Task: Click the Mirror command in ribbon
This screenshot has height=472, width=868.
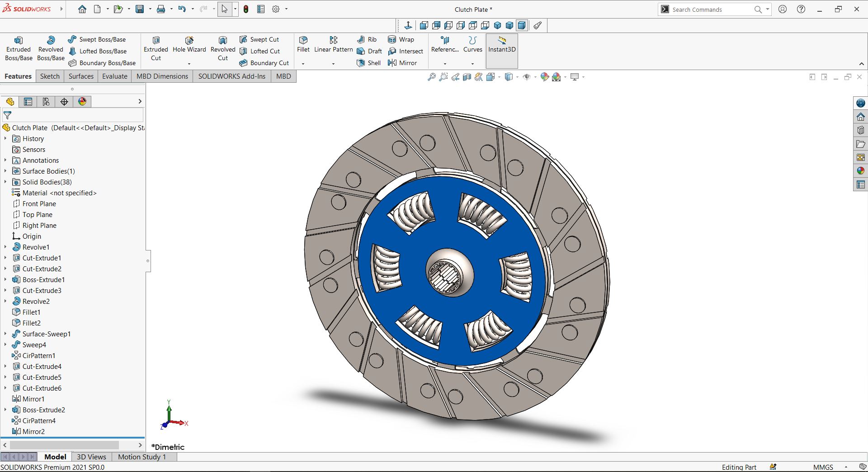Action: (402, 63)
